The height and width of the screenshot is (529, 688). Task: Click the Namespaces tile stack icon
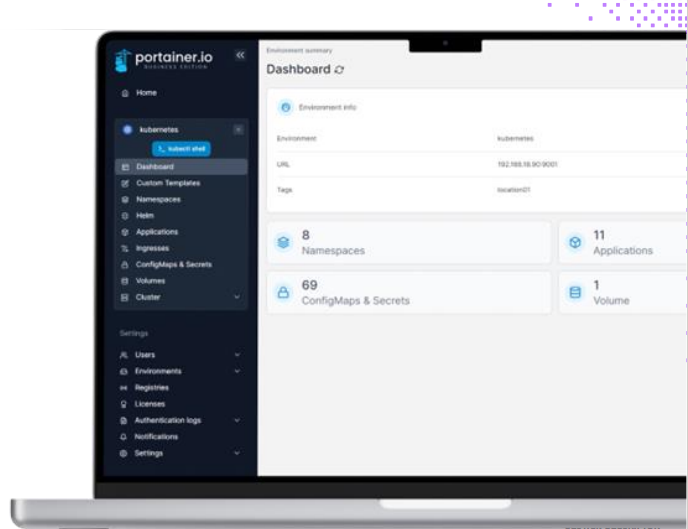click(283, 242)
